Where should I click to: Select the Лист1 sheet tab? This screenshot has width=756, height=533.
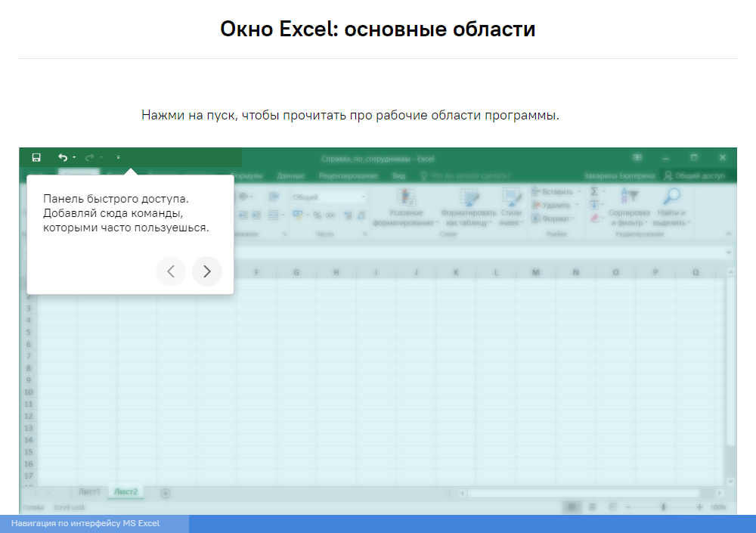(x=89, y=492)
